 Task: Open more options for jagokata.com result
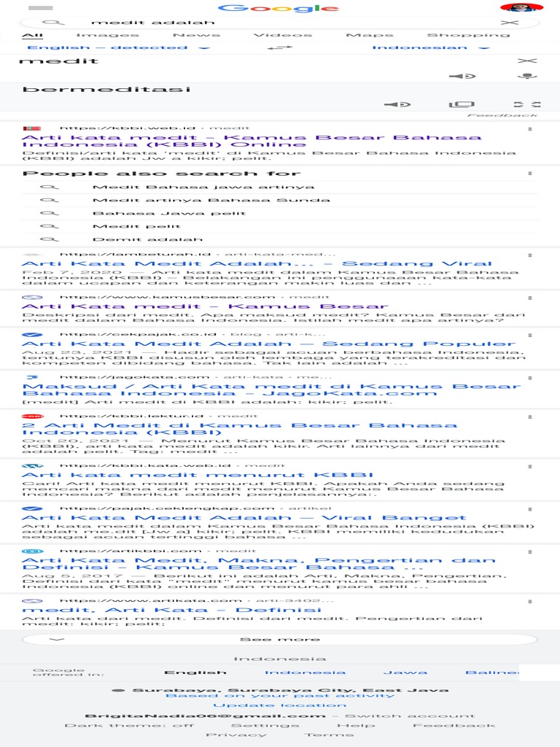point(530,378)
